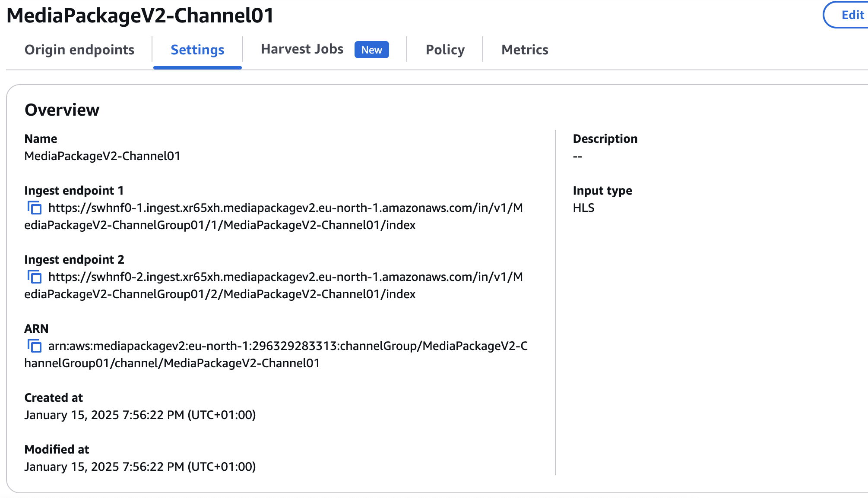Click the swhnf0-2 ingest endpoint URL text

[285, 277]
